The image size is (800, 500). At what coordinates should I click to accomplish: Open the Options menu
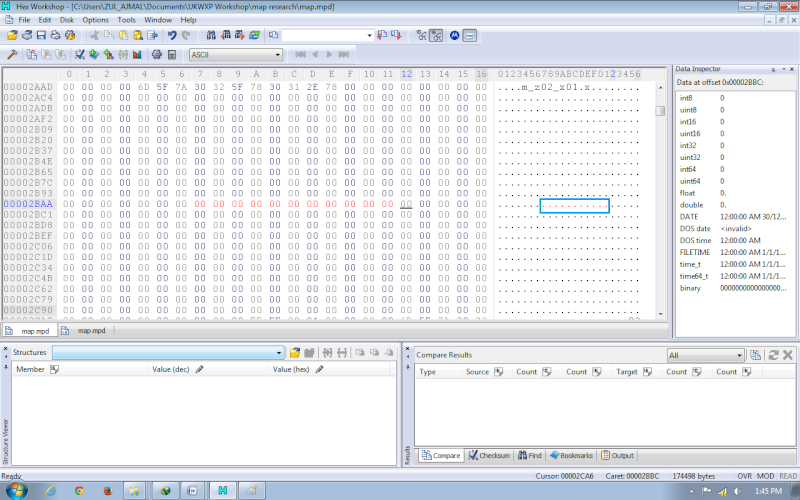click(x=95, y=20)
